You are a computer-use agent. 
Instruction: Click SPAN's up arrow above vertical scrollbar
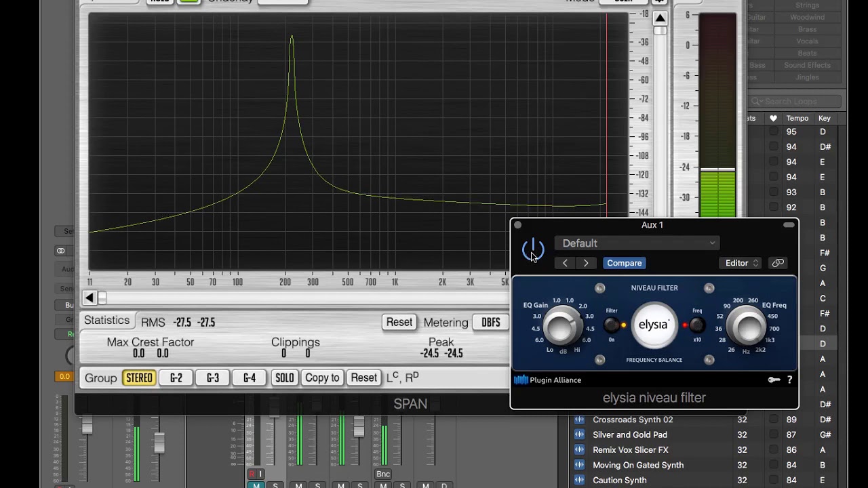pos(660,18)
